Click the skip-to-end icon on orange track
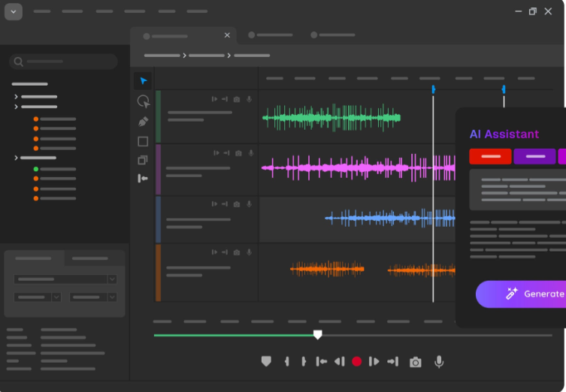The image size is (566, 392). (x=225, y=252)
